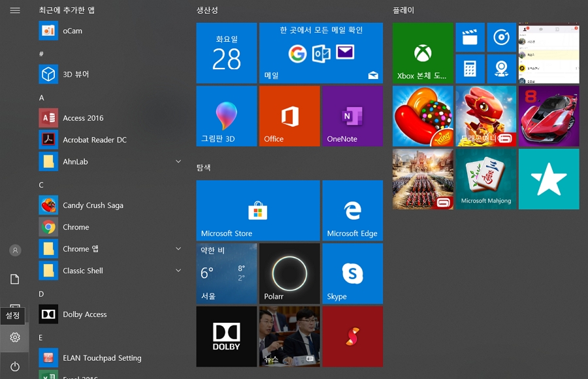This screenshot has height=379, width=588.
Task: Launch oCam from recently added apps
Action: (110, 31)
